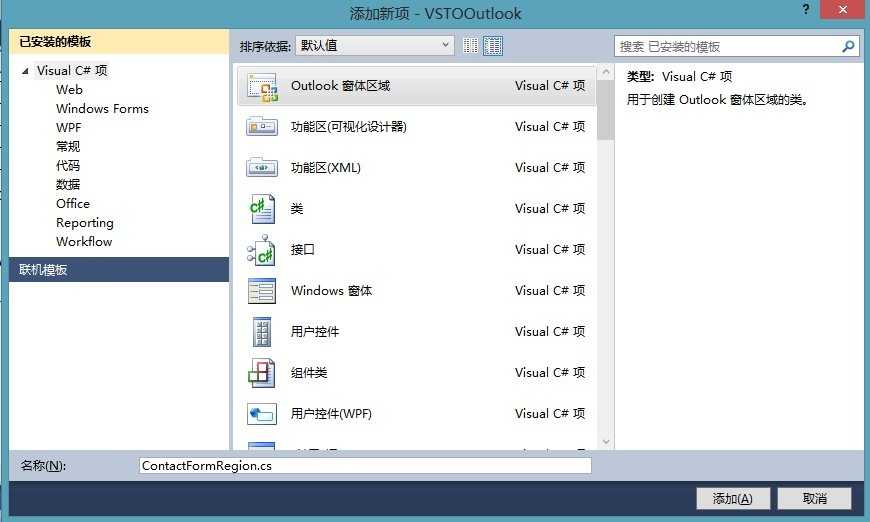
Task: Click the 取消 button
Action: click(814, 498)
